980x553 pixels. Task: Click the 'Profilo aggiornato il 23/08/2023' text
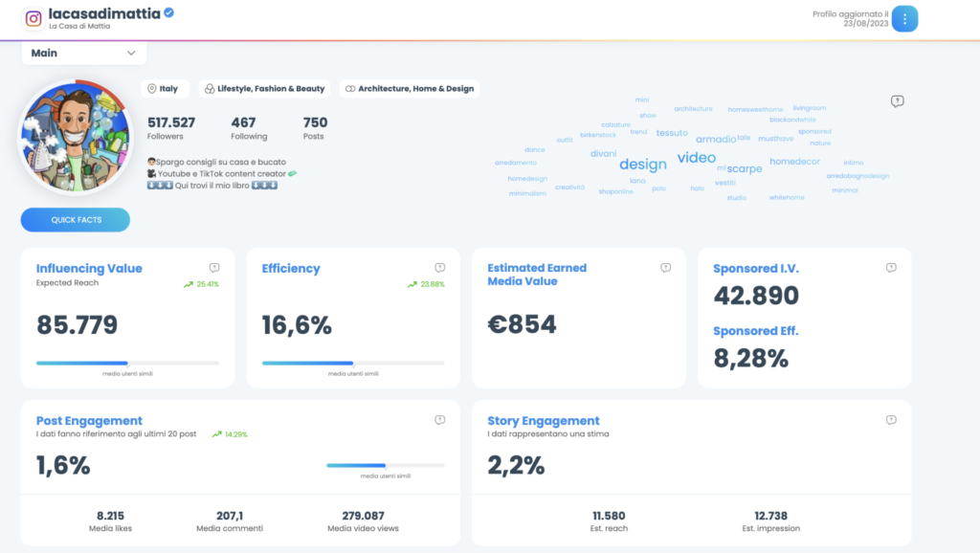click(x=850, y=19)
